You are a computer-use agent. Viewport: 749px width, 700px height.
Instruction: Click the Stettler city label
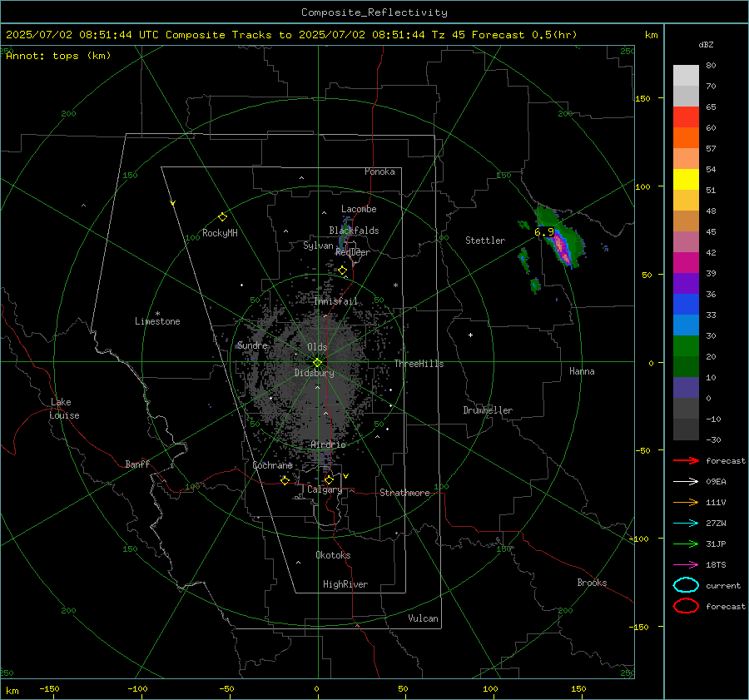click(x=485, y=241)
